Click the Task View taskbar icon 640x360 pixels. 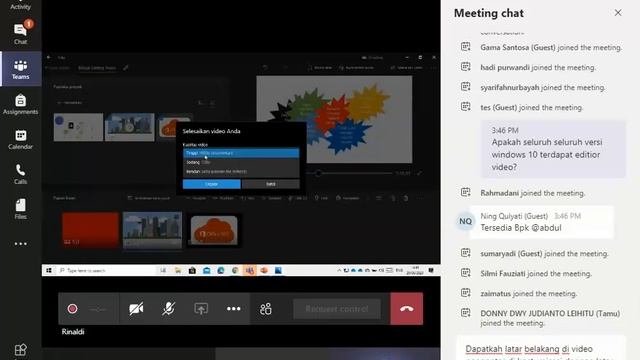point(163,270)
